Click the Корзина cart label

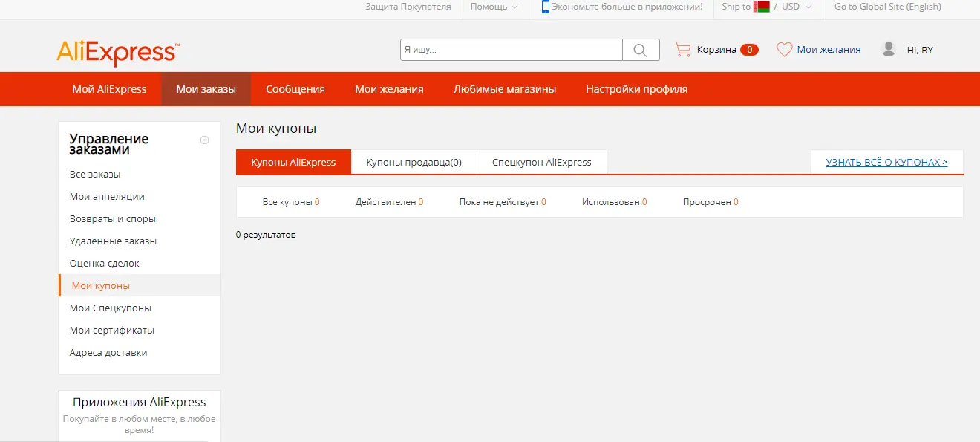click(716, 50)
